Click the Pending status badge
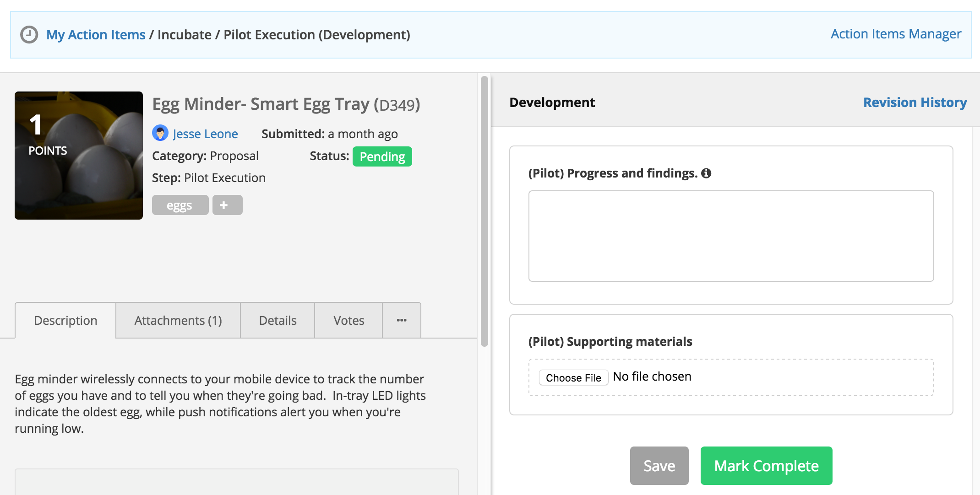980x495 pixels. pos(382,156)
